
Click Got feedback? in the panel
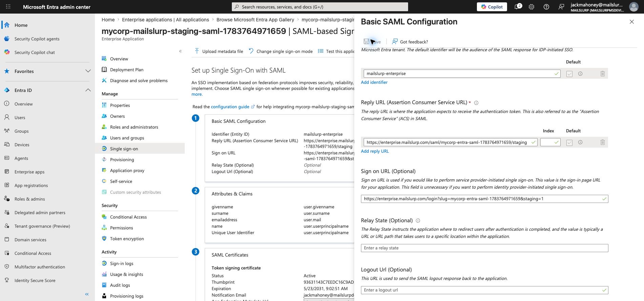[410, 42]
